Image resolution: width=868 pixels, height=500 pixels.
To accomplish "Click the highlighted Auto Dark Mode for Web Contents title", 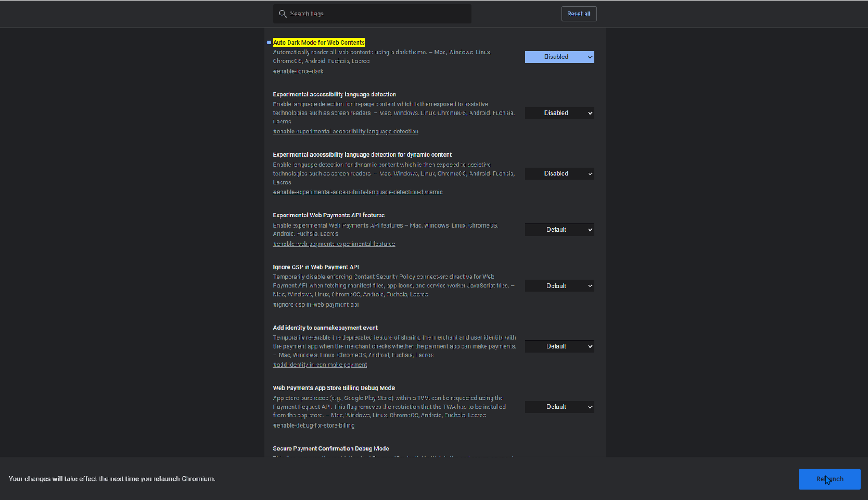I will (318, 43).
